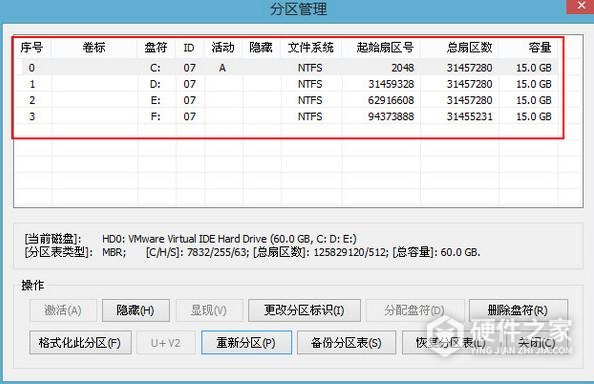Viewport: 594px width, 384px height.
Task: Click the 删除盘符(R) remove drive letter button
Action: coord(518,311)
